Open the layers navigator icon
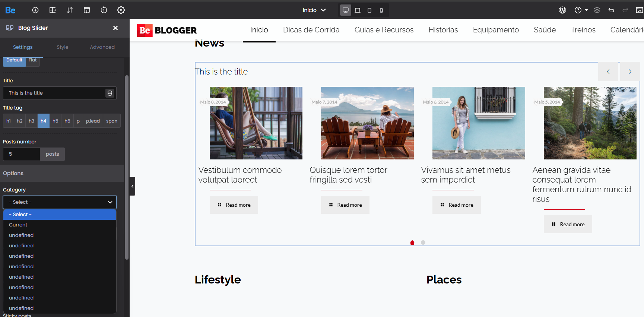Image resolution: width=644 pixels, height=317 pixels. pos(597,10)
